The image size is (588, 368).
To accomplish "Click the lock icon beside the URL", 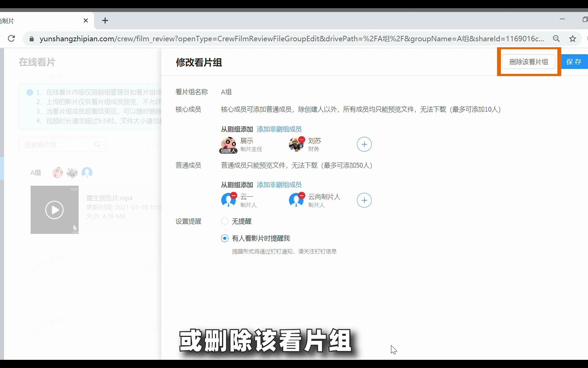I will 32,39.
